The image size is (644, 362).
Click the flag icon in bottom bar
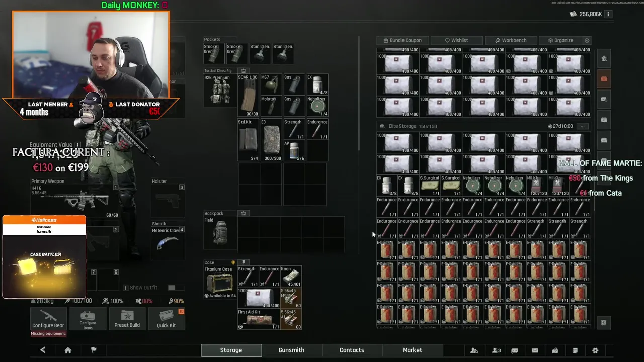93,350
